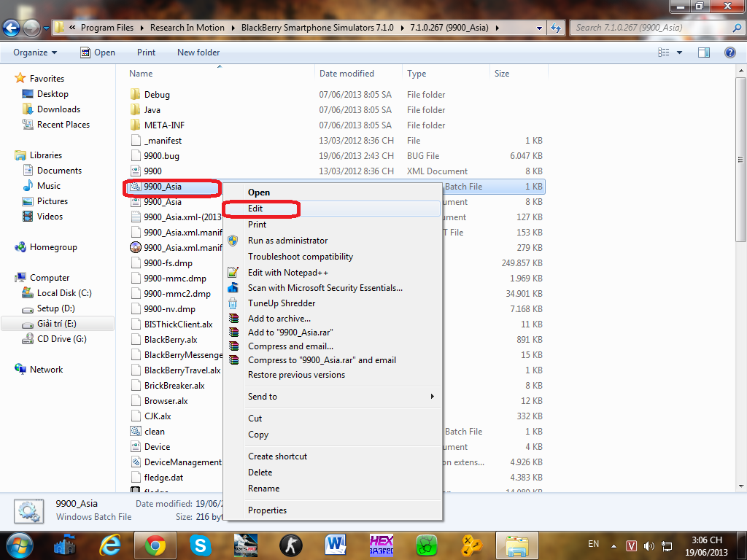Click the Back navigation arrow
This screenshot has height=560, width=747.
(12, 28)
